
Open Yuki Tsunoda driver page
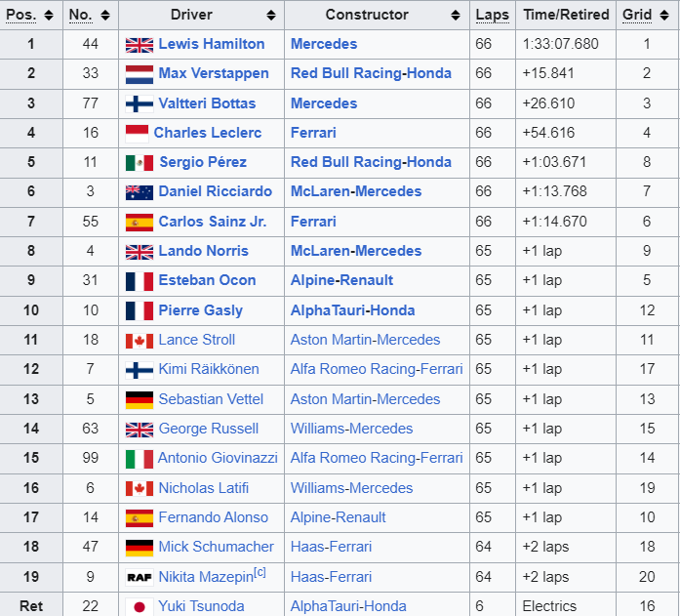tap(201, 606)
